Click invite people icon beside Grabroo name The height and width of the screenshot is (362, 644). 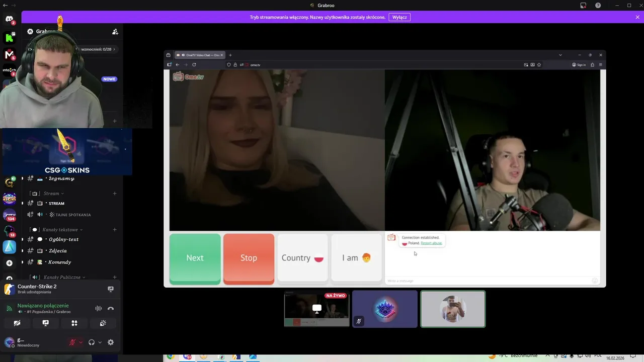pyautogui.click(x=115, y=32)
